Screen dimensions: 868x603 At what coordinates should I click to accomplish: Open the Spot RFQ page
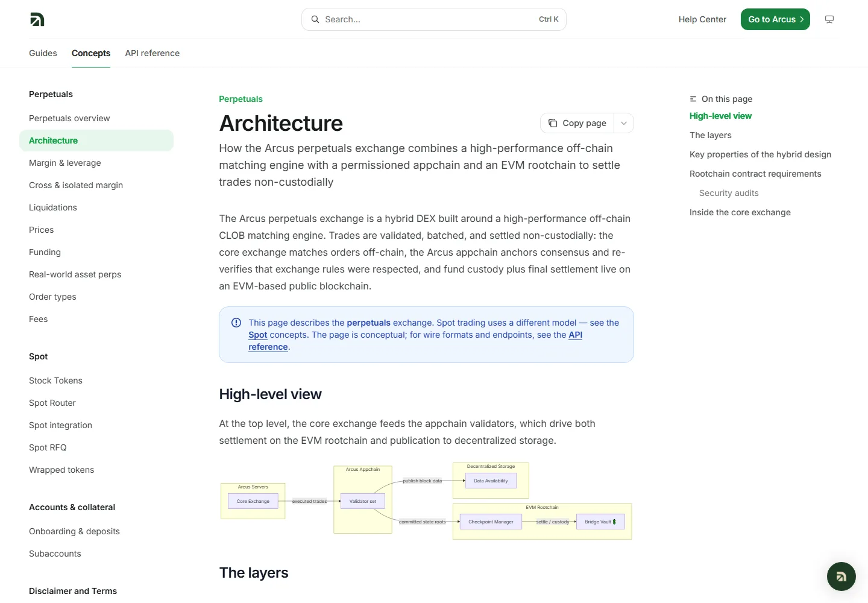pyautogui.click(x=96, y=447)
